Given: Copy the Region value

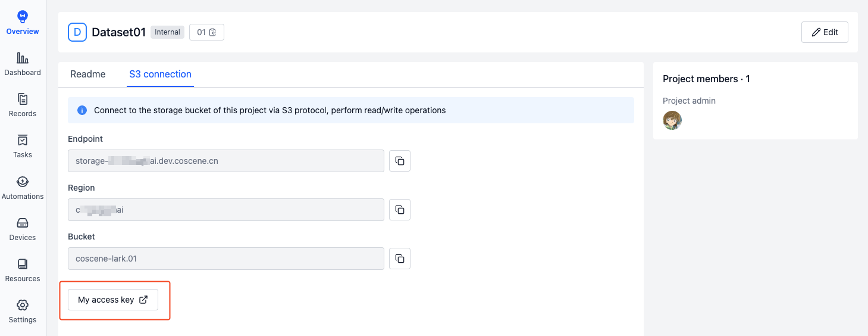Looking at the screenshot, I should coord(400,210).
